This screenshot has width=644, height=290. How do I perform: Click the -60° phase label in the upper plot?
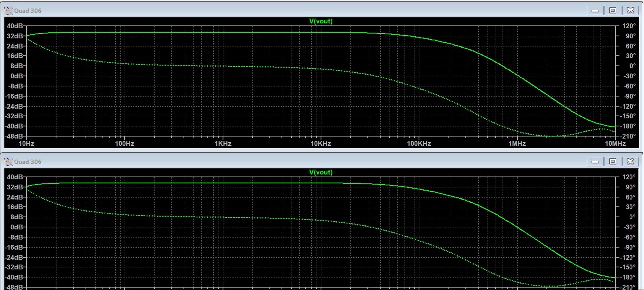click(x=629, y=86)
